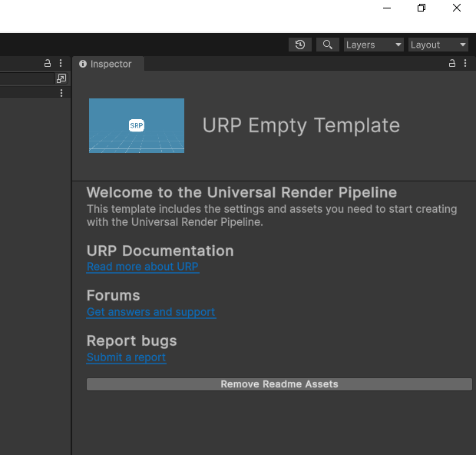This screenshot has width=476, height=455.
Task: Click the Welcome to the Universal Render Pipeline heading
Action: (x=242, y=192)
